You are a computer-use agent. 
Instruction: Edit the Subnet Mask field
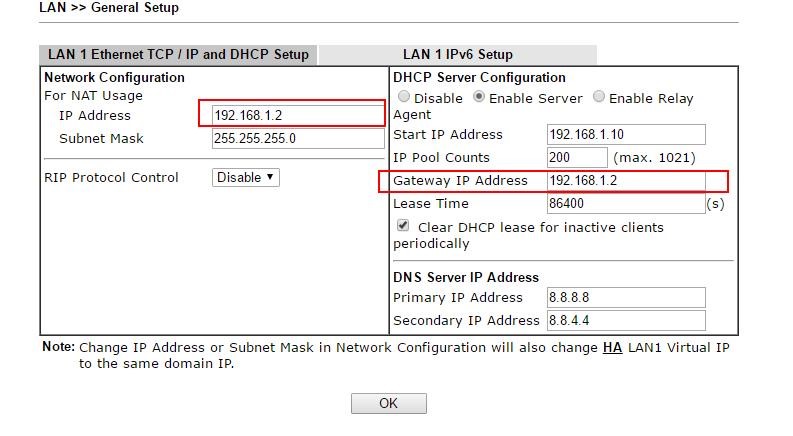tap(297, 138)
